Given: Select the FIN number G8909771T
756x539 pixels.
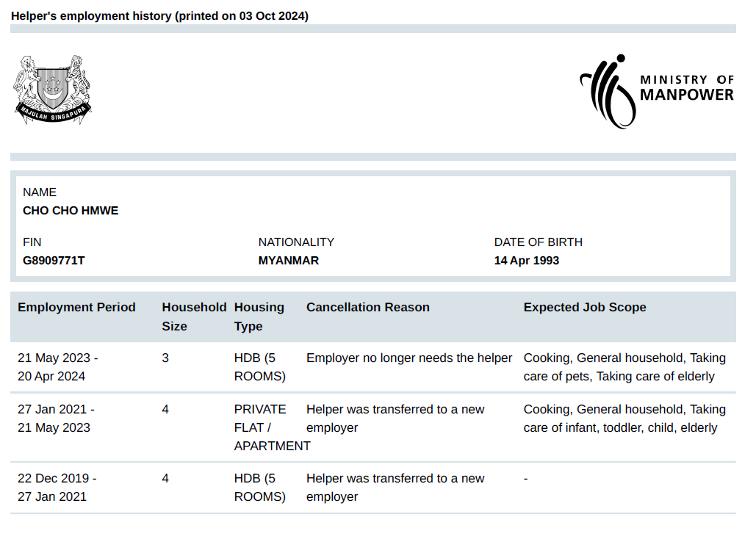Looking at the screenshot, I should (x=54, y=261).
